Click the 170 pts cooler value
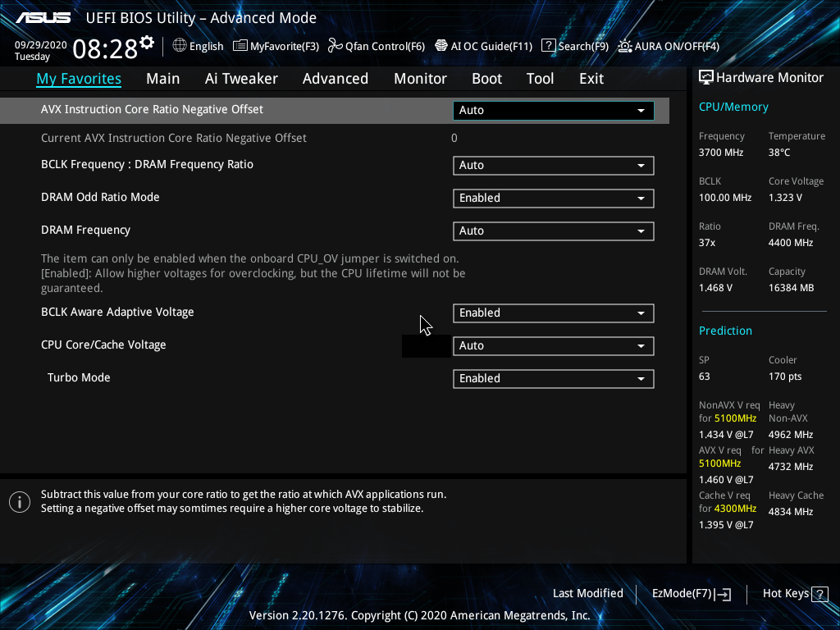 coord(785,377)
